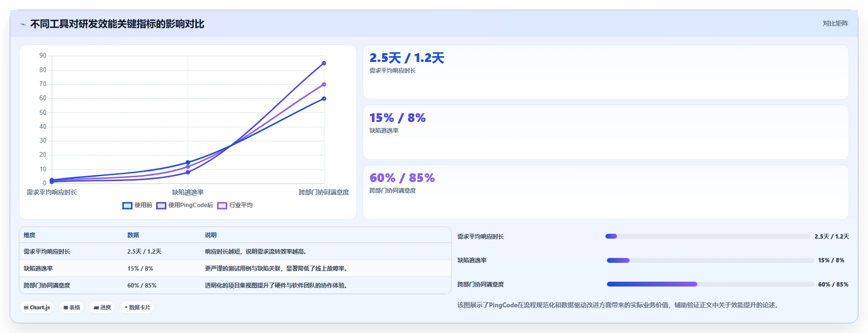Click the Chart.js tag
The image size is (868, 333).
click(37, 307)
